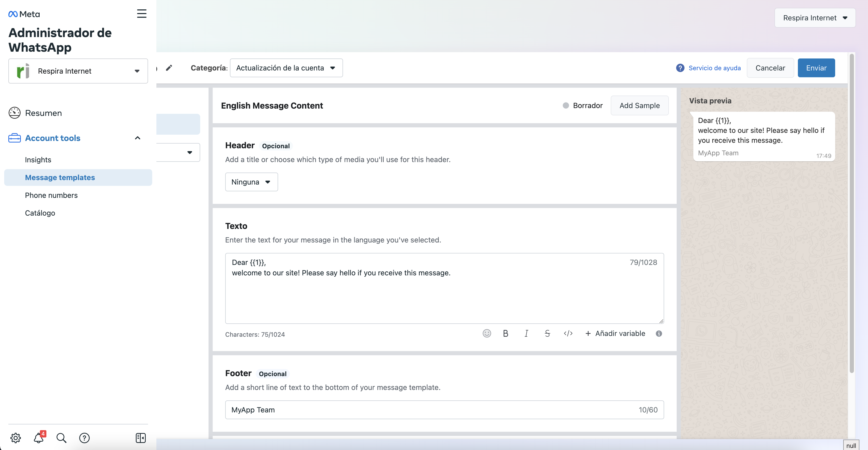
Task: Open Phone numbers from the sidebar
Action: (51, 195)
